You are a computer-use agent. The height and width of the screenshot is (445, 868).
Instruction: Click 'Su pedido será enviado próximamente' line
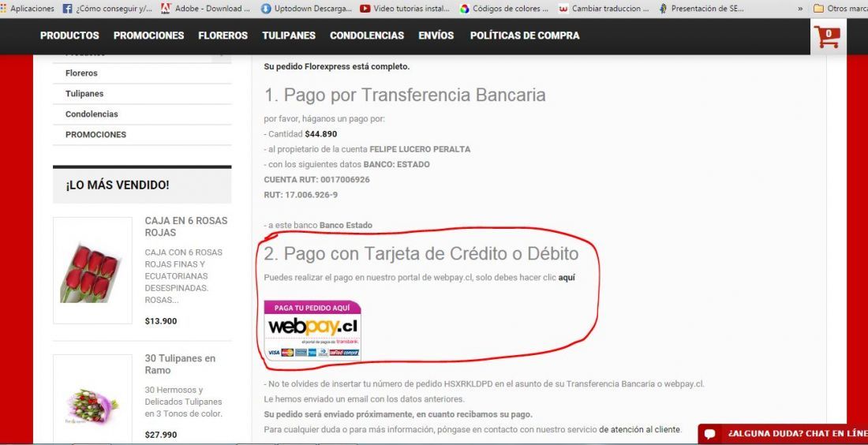398,414
